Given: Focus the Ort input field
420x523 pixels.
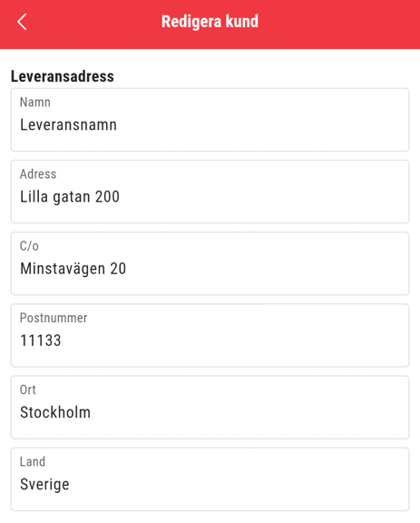Looking at the screenshot, I should (210, 408).
